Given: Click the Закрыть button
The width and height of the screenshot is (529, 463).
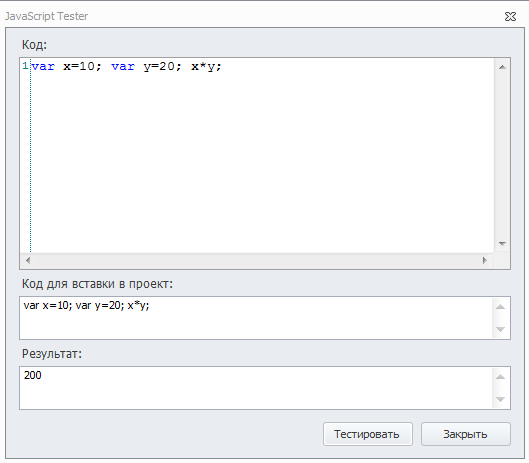Looking at the screenshot, I should (x=465, y=434).
